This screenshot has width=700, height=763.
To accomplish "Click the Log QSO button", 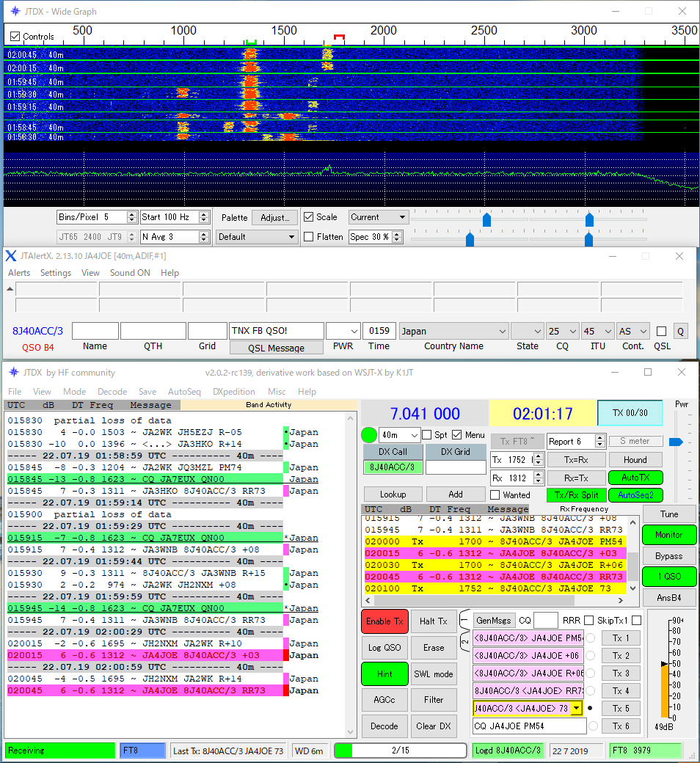I will pos(384,647).
